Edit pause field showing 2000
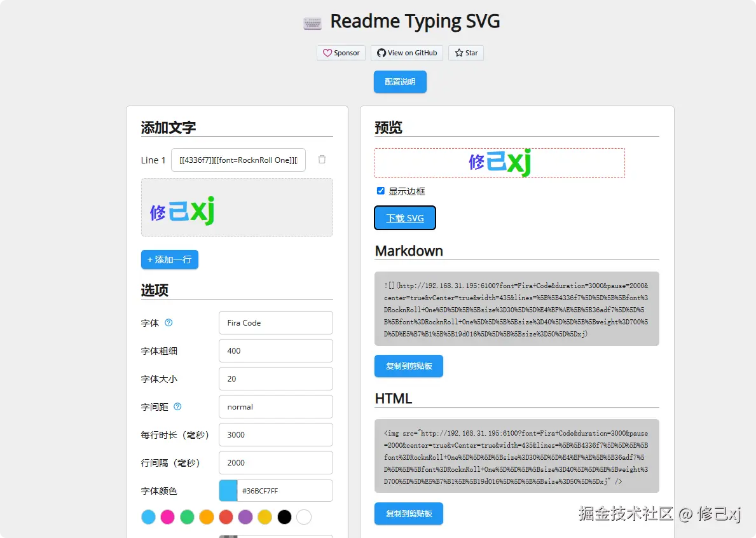Image resolution: width=756 pixels, height=538 pixels. click(276, 462)
